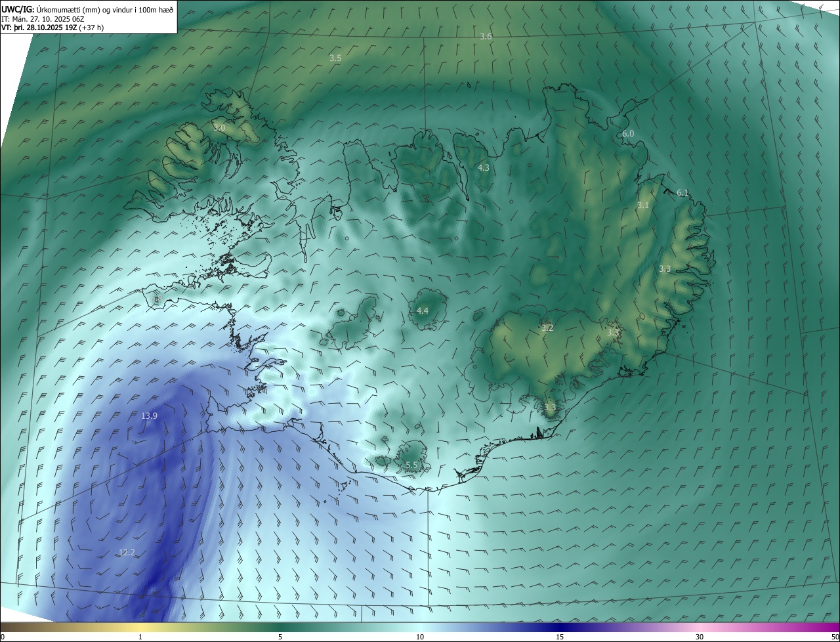This screenshot has width=840, height=642.
Task: Select the 6.1 value label on the map
Action: pyautogui.click(x=682, y=192)
